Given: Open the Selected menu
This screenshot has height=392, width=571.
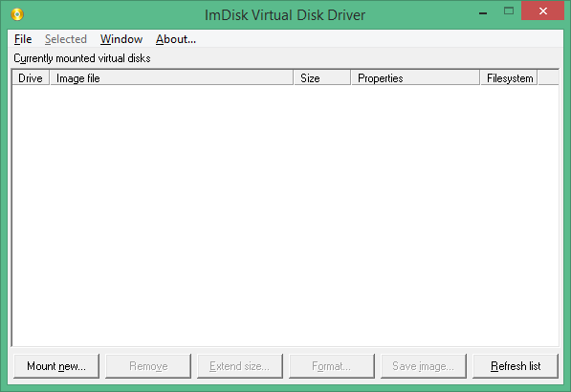Looking at the screenshot, I should pyautogui.click(x=66, y=39).
